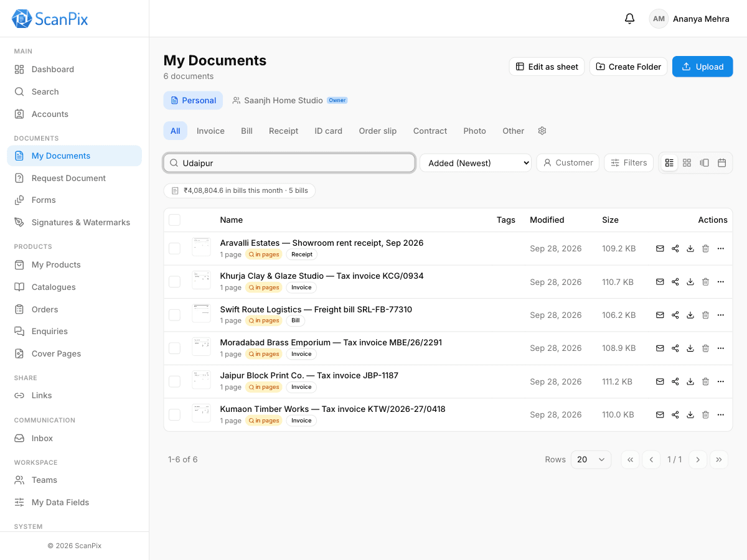Open Request Document in the sidebar
Image resolution: width=747 pixels, height=560 pixels.
click(74, 178)
